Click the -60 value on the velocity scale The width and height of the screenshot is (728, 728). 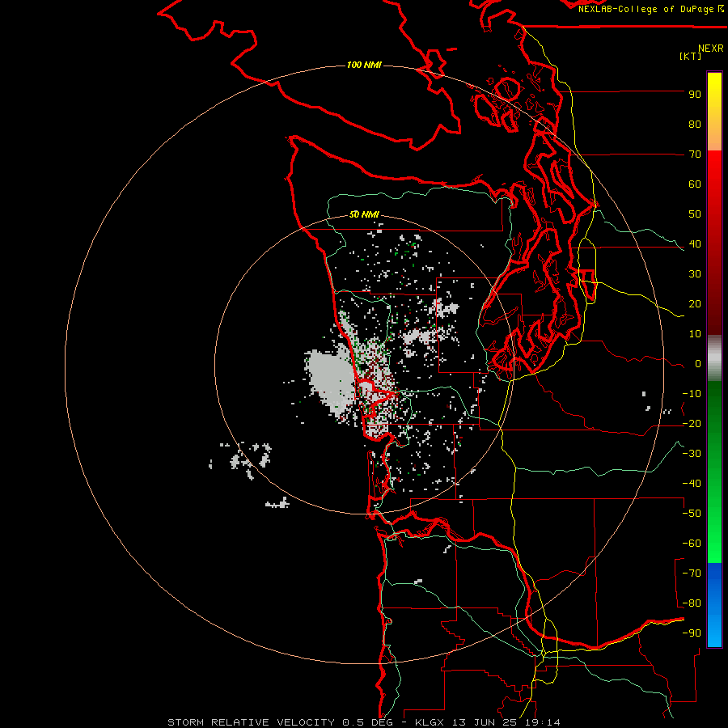click(x=692, y=544)
